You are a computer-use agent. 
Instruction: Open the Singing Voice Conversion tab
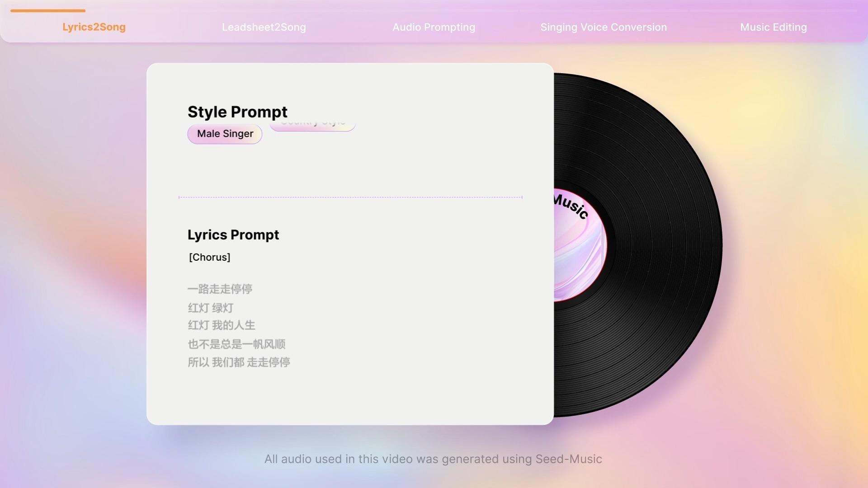click(x=604, y=27)
